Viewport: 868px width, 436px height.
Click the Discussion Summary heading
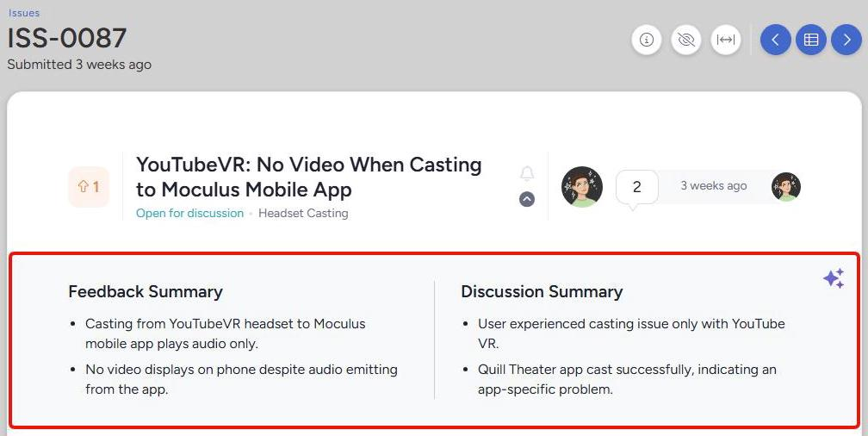click(x=542, y=291)
